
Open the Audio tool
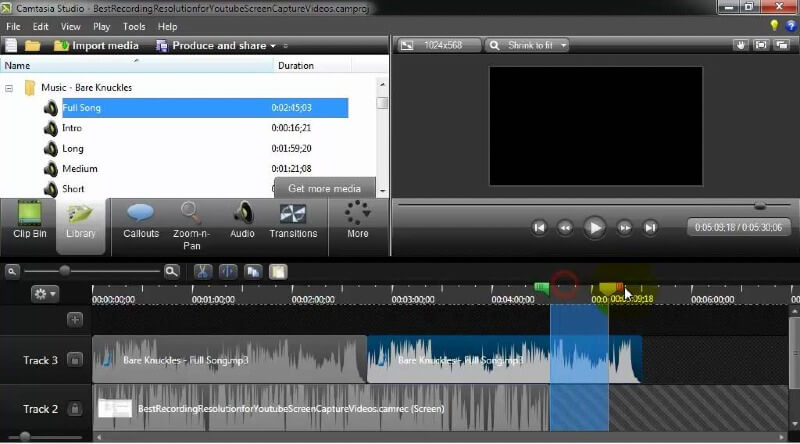[242, 220]
